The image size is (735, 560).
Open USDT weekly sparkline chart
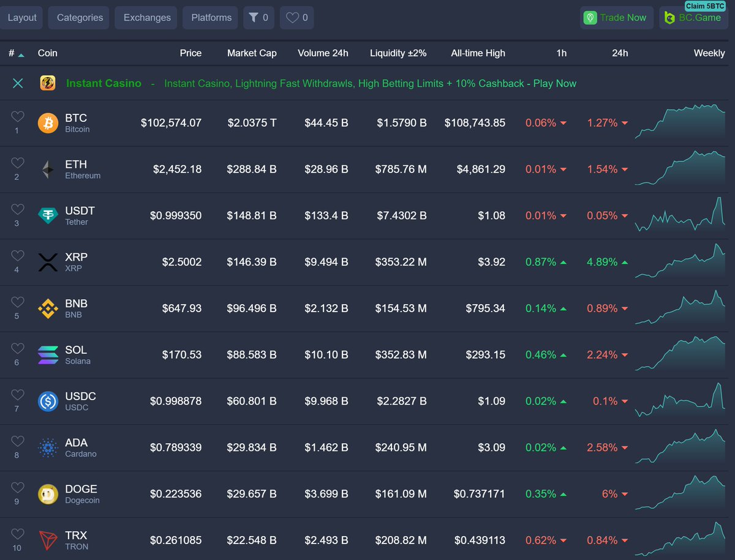[x=680, y=214]
